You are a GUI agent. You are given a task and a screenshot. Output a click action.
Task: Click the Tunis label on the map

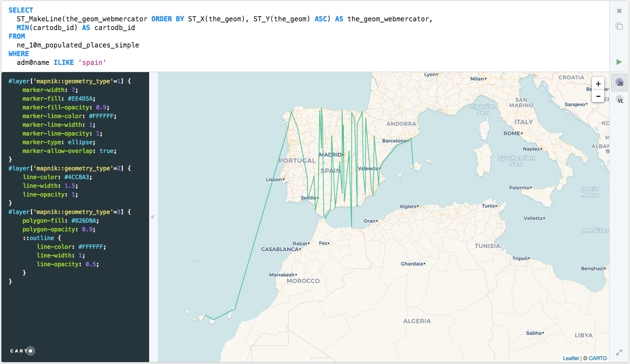tap(488, 206)
